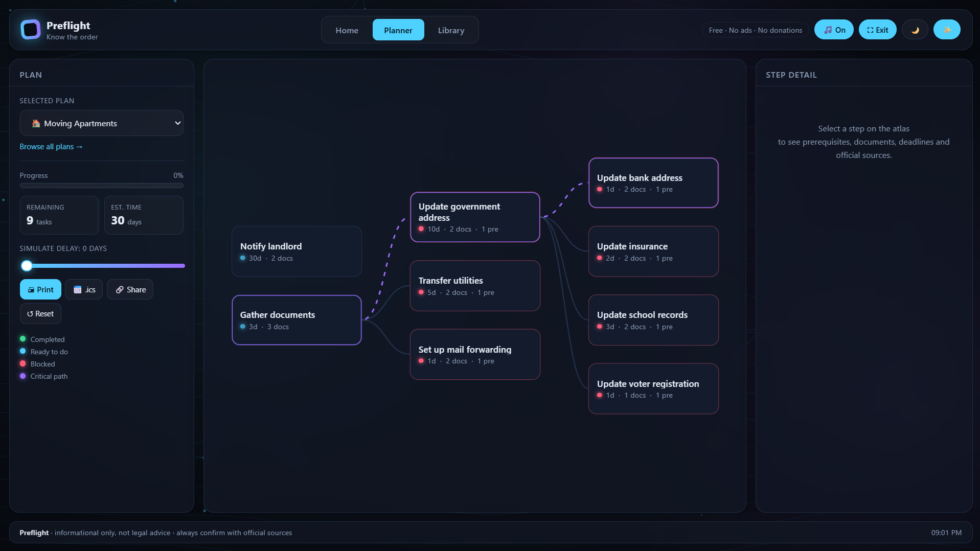Open the Update bank address step
Viewport: 980px width, 551px height.
(653, 183)
